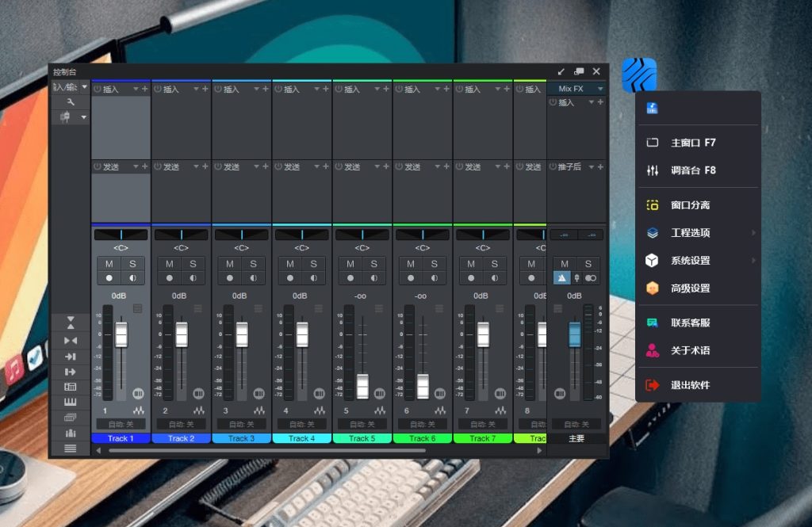This screenshot has height=527, width=812.
Task: Select the Track 1 name label
Action: pyautogui.click(x=121, y=438)
